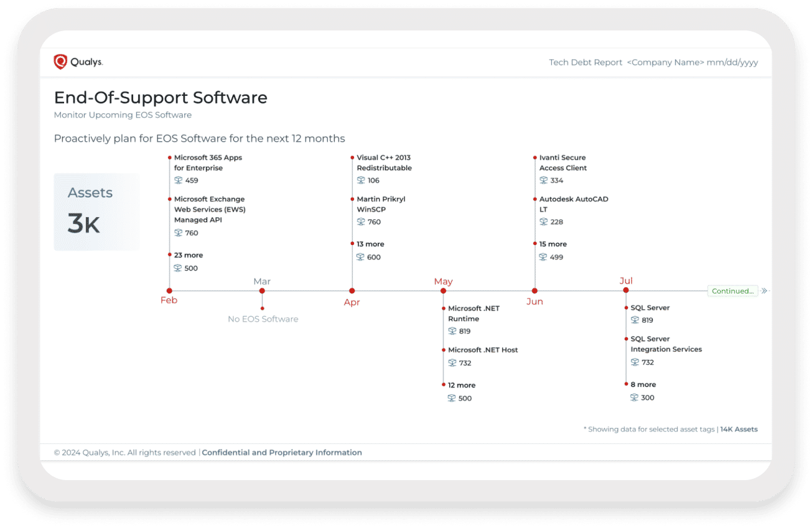Click asset icon beside 228 count
This screenshot has height=528, width=812.
click(544, 221)
